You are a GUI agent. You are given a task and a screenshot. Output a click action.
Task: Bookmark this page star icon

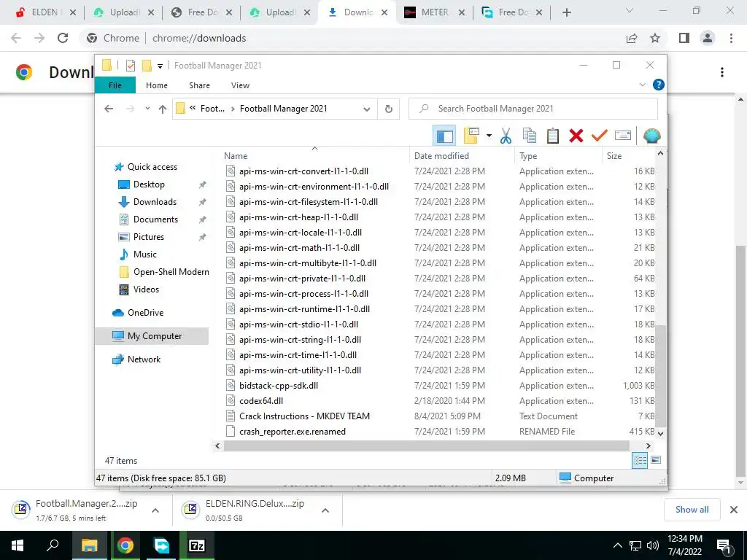coord(655,38)
